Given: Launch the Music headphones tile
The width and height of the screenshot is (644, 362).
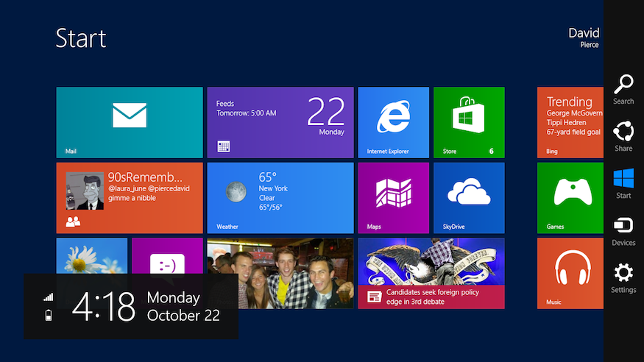Looking at the screenshot, I should [570, 272].
